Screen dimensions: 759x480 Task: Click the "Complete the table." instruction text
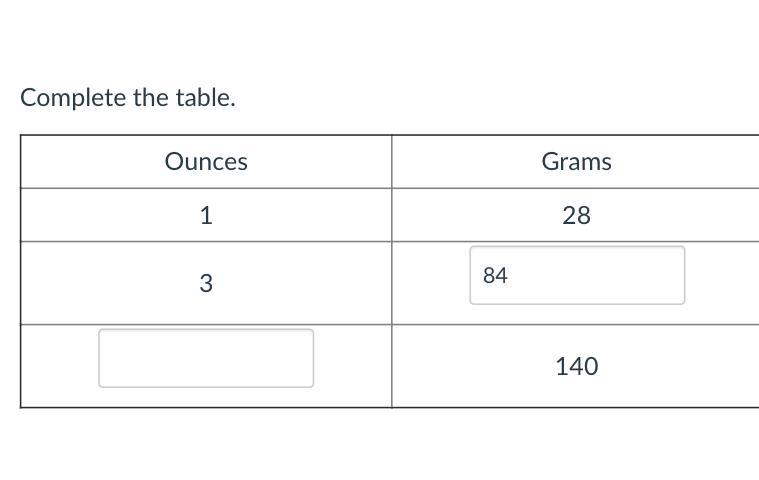(128, 98)
